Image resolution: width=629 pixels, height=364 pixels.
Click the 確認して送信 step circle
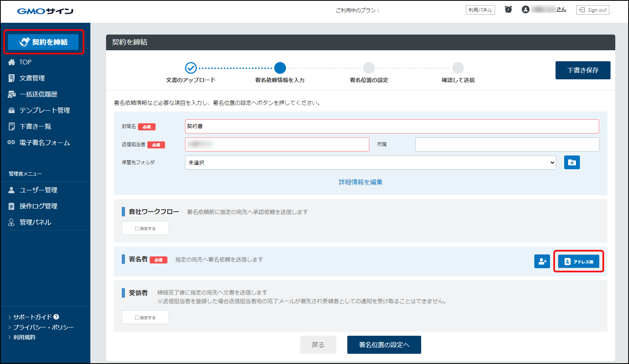(458, 68)
